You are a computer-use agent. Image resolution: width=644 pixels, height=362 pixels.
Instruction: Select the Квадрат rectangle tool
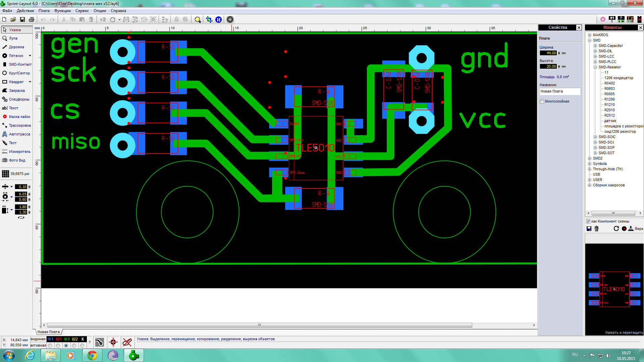pos(14,82)
